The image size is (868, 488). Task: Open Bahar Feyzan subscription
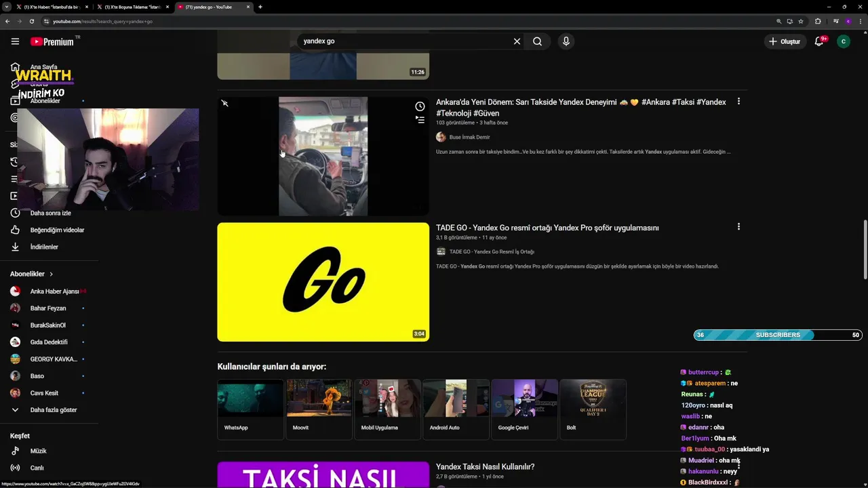[49, 308]
